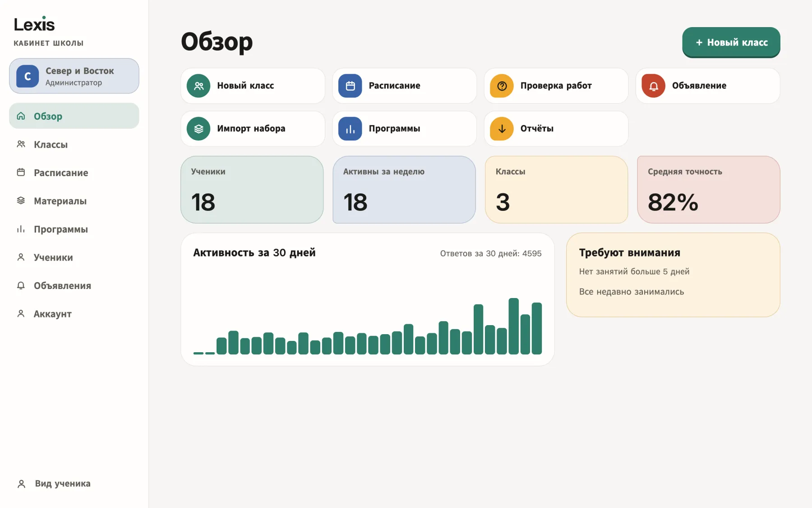812x508 pixels.
Task: Click the layers icon beside Материалы
Action: click(x=21, y=200)
